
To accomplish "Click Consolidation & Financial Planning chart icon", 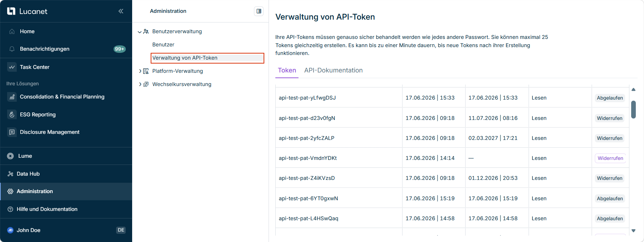I will [12, 97].
